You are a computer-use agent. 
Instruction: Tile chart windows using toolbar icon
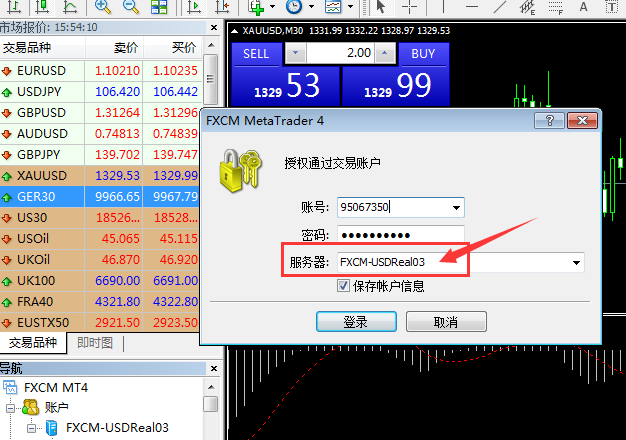point(159,7)
